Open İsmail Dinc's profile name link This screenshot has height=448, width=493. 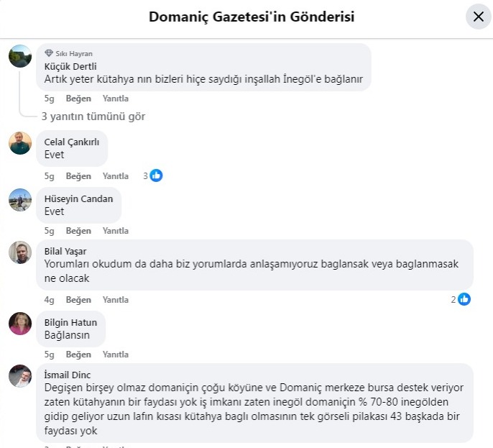[68, 375]
